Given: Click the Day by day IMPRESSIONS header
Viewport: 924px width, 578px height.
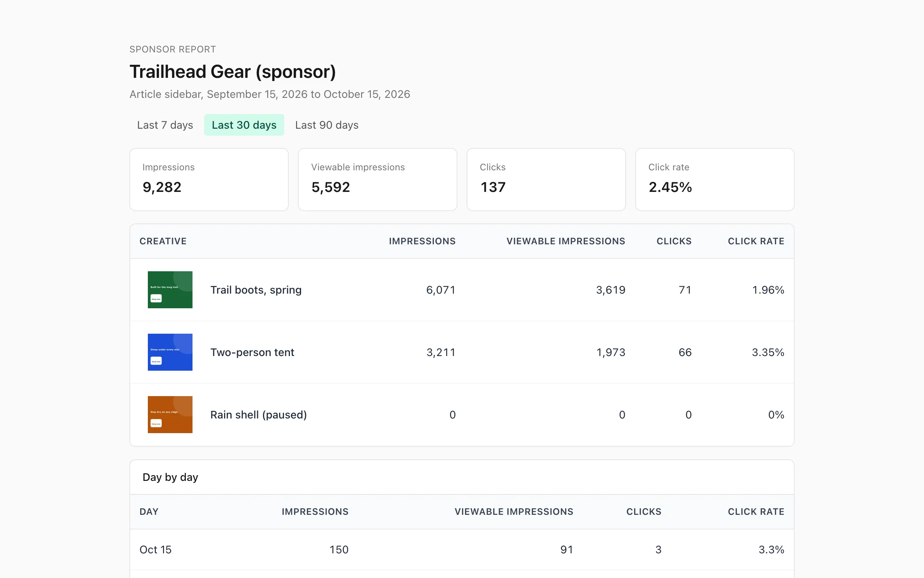Looking at the screenshot, I should point(315,512).
